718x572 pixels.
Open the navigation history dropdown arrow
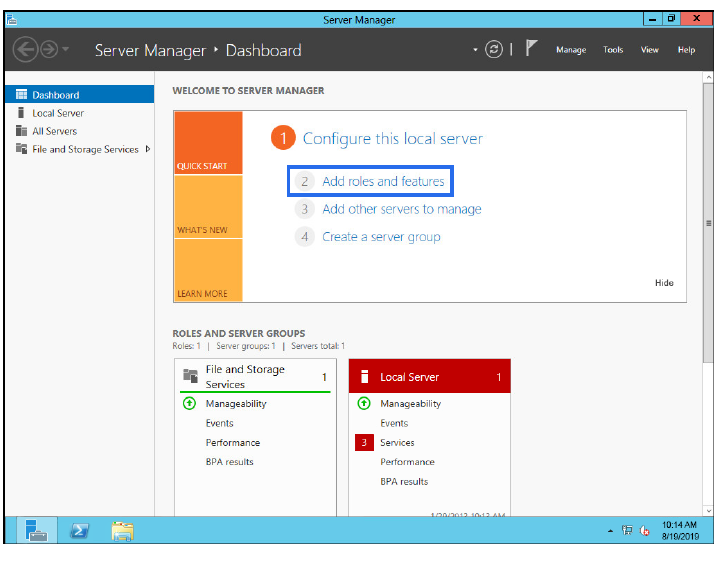coord(65,49)
